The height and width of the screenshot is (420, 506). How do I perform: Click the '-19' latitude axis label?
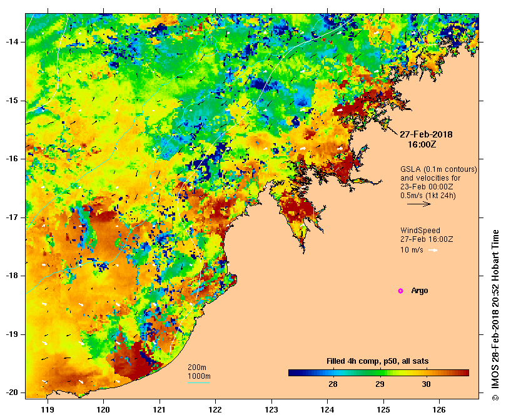[12, 334]
